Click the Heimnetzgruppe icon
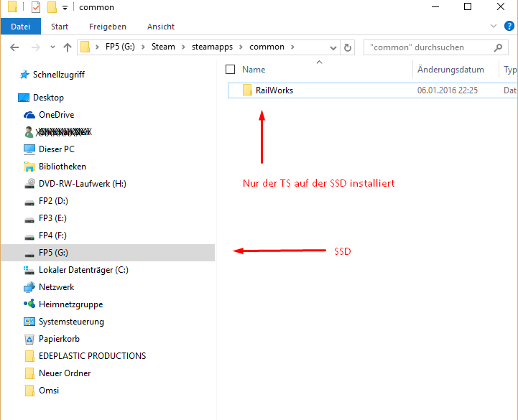 (x=29, y=304)
